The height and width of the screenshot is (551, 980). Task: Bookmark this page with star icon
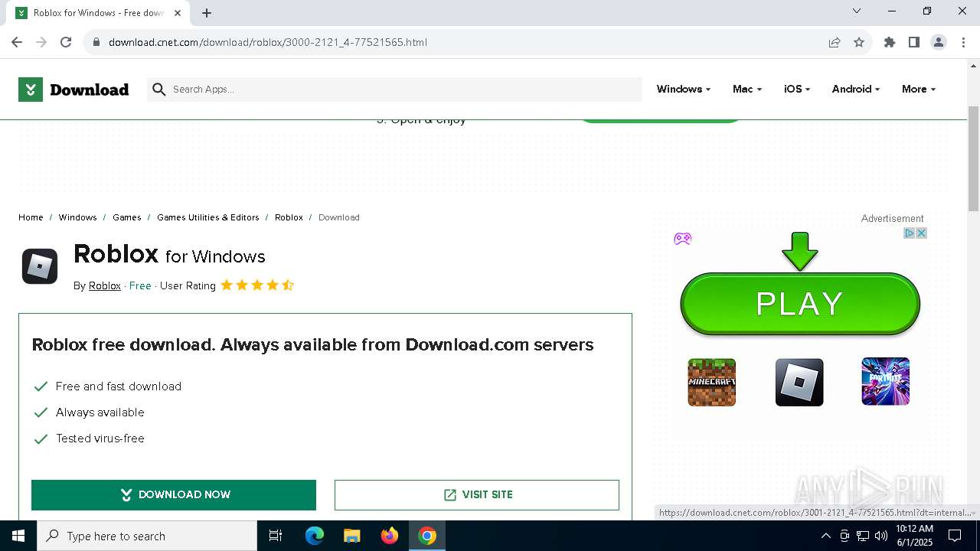859,42
